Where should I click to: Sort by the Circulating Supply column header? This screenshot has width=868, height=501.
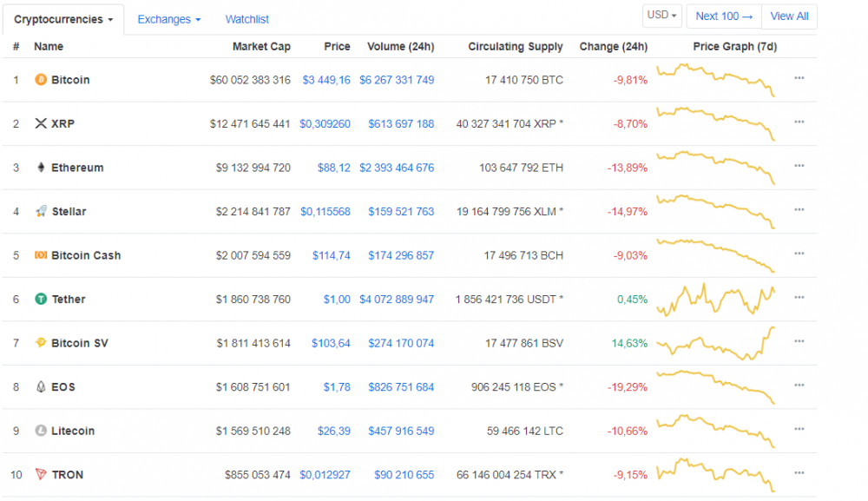516,47
